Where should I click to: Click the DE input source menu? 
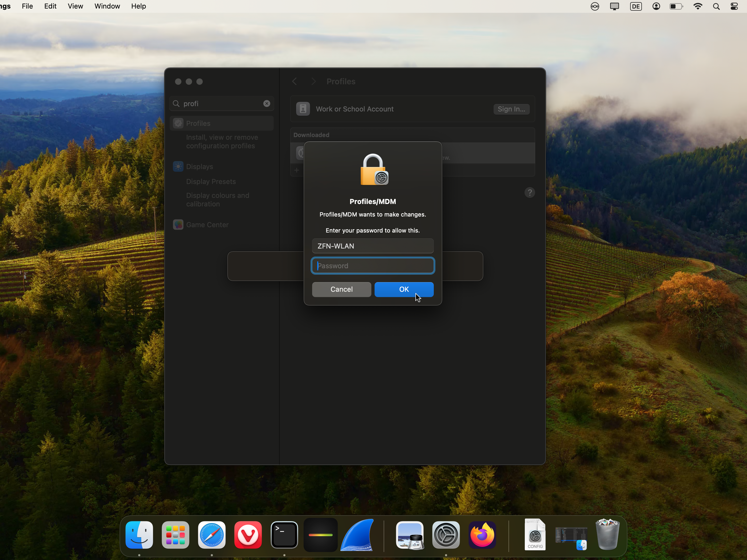click(636, 6)
